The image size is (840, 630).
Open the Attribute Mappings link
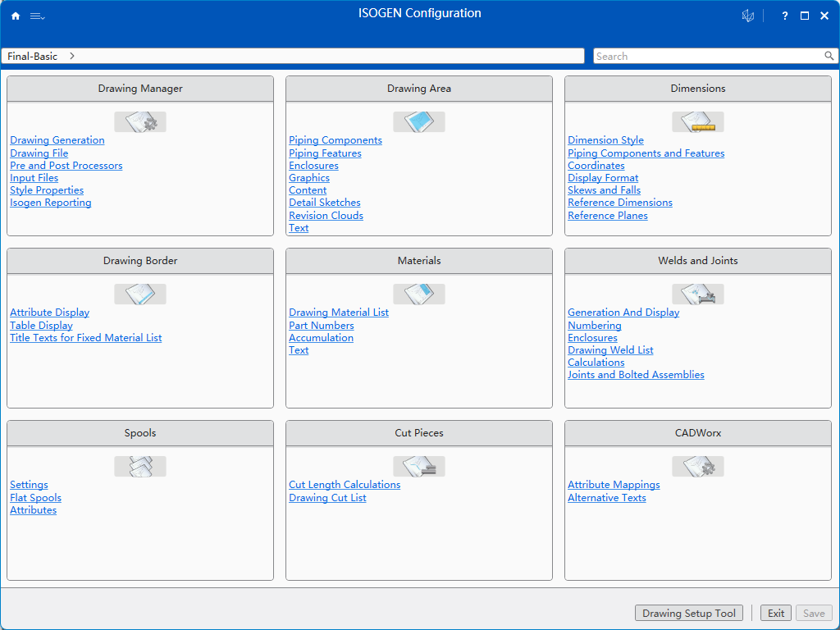point(614,485)
